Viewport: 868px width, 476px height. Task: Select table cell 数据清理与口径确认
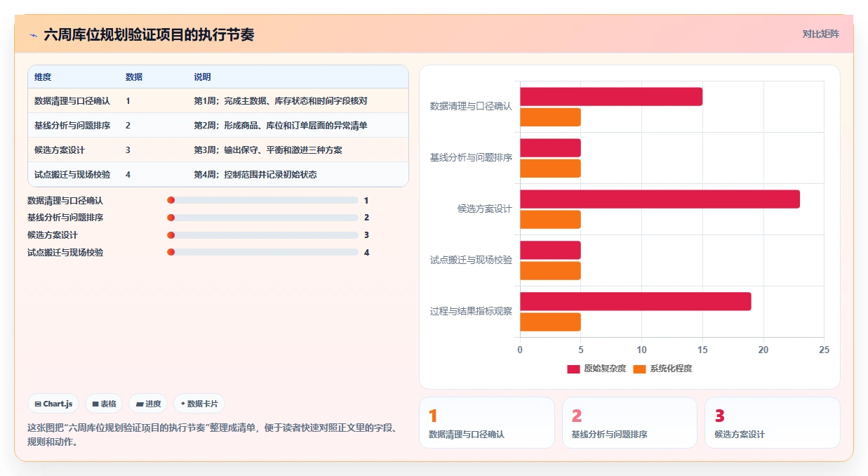tap(72, 101)
